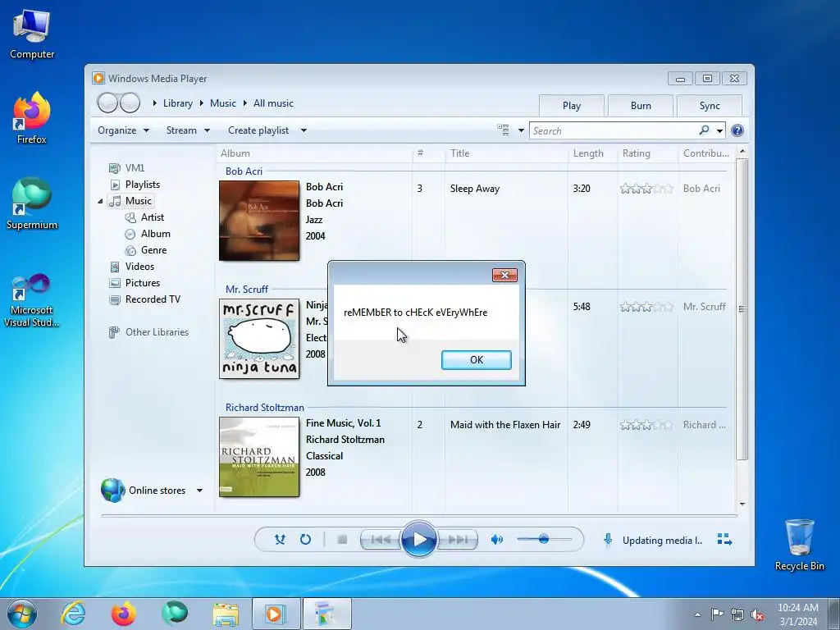Open the Windows Start button

click(x=22, y=614)
